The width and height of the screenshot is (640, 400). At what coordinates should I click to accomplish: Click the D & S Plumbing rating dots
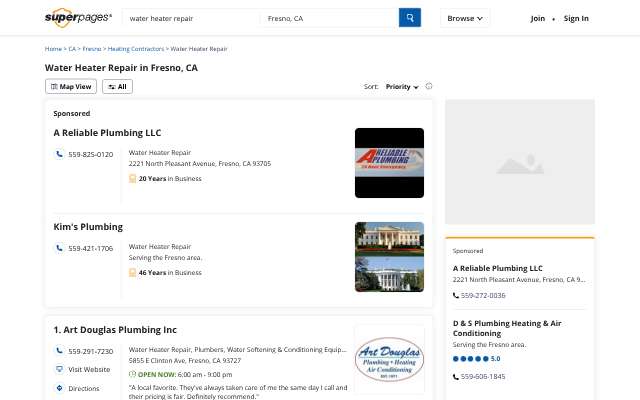click(471, 359)
